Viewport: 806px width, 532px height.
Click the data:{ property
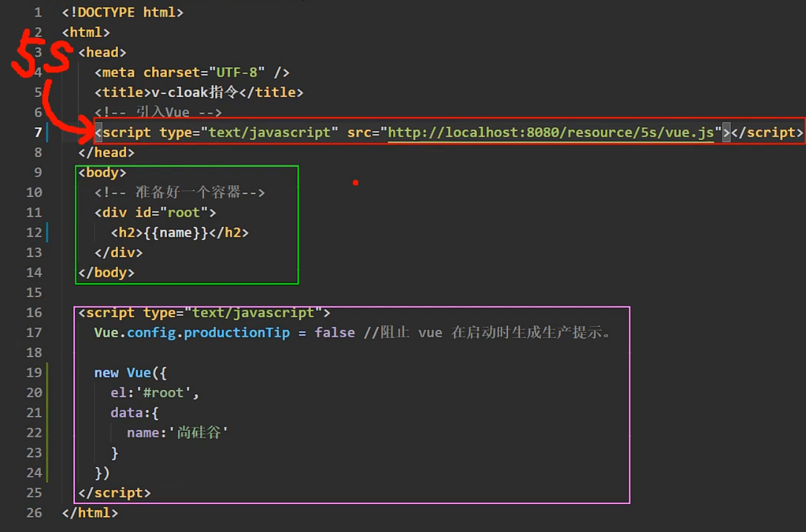point(135,413)
